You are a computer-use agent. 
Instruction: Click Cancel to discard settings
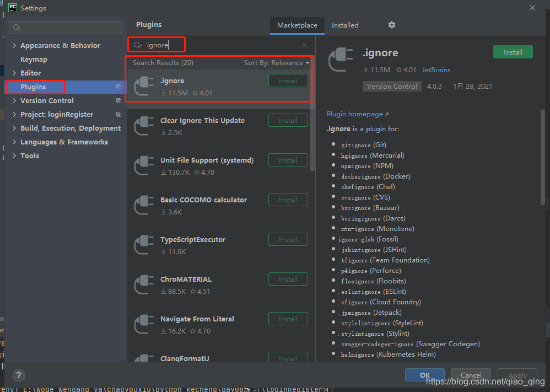(471, 375)
